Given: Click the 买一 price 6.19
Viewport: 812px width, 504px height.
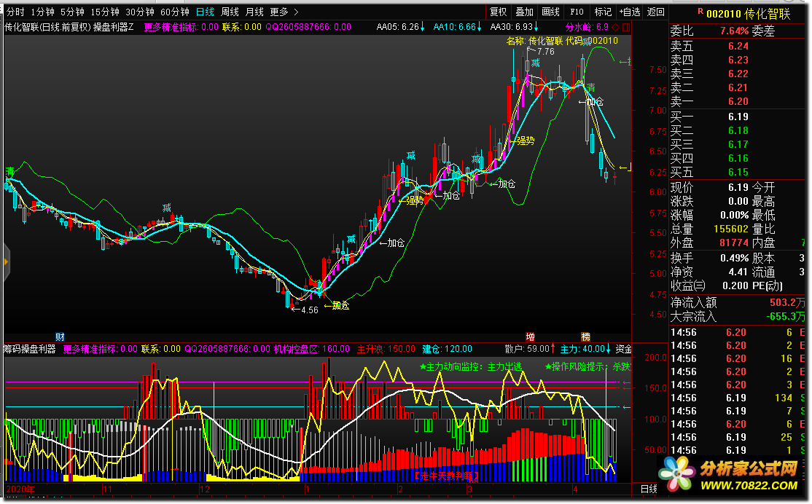Looking at the screenshot, I should click(x=738, y=117).
